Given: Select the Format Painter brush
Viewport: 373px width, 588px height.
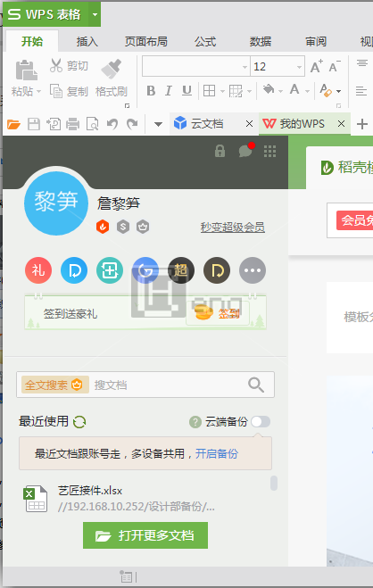Looking at the screenshot, I should tap(112, 69).
